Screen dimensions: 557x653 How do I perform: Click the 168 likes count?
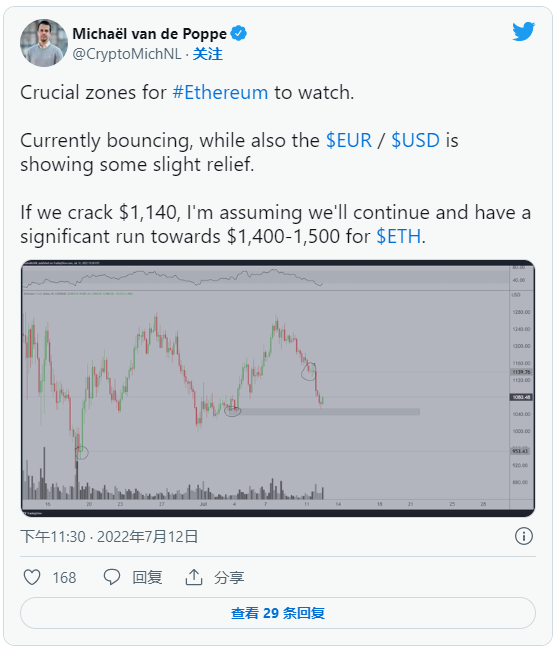64,578
